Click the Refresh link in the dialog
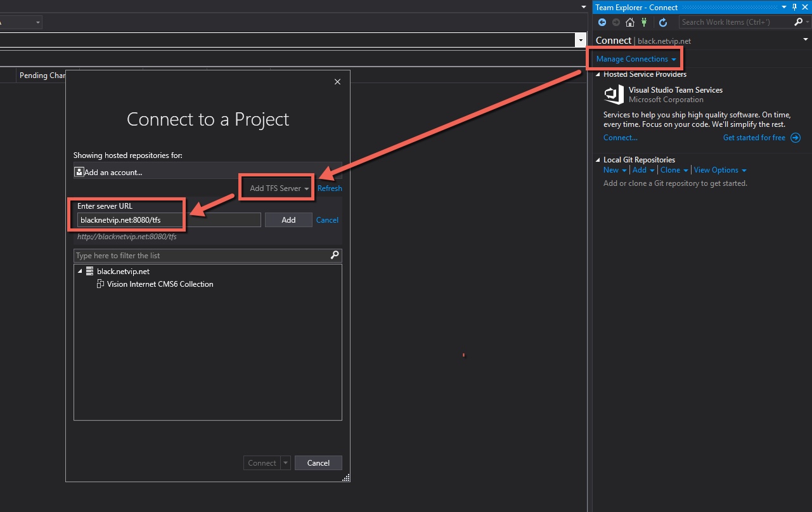The width and height of the screenshot is (812, 512). coord(330,188)
